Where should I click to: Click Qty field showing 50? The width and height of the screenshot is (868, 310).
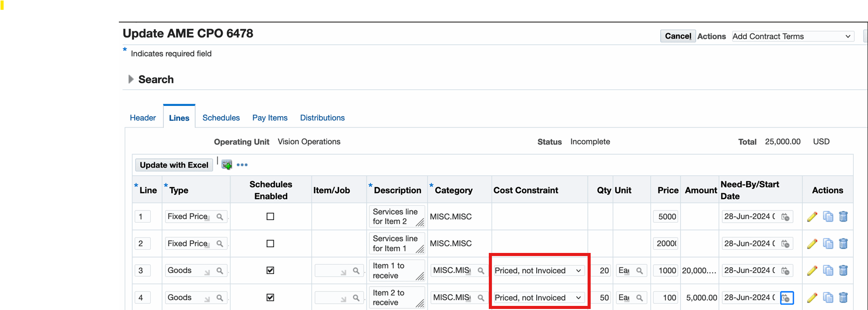pyautogui.click(x=601, y=298)
